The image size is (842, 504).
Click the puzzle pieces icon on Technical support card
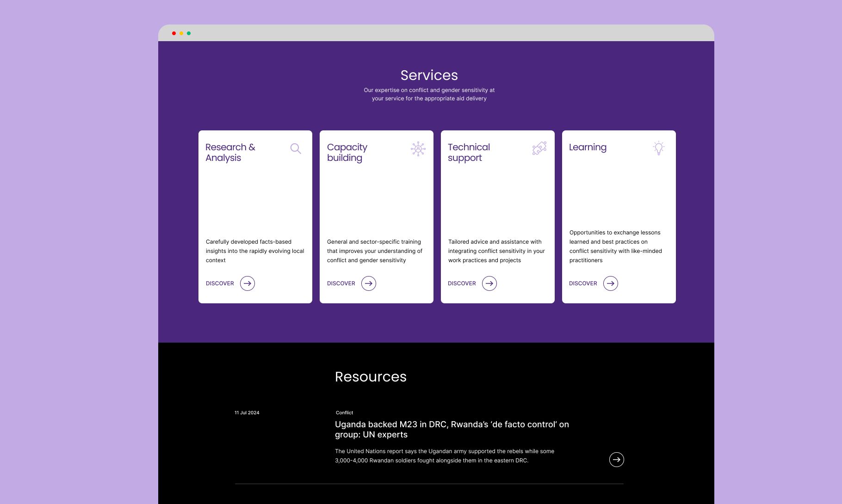539,149
